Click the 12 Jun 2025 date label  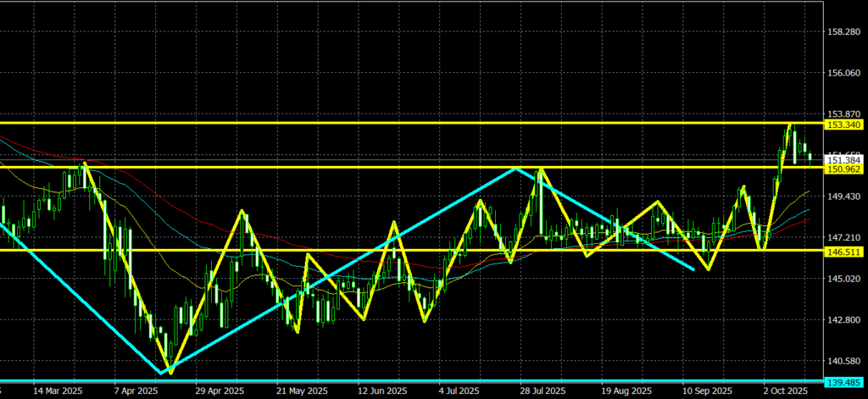[382, 391]
